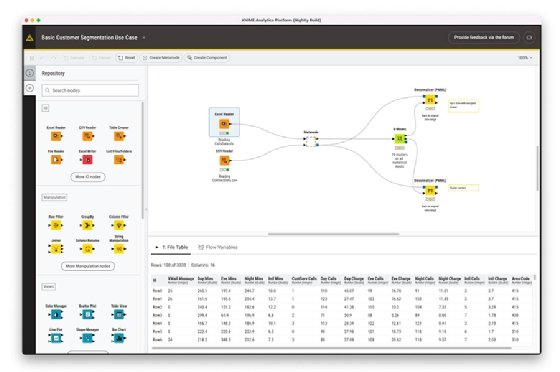560x372 pixels.
Task: Switch to the 1: File Table tab
Action: click(x=172, y=247)
